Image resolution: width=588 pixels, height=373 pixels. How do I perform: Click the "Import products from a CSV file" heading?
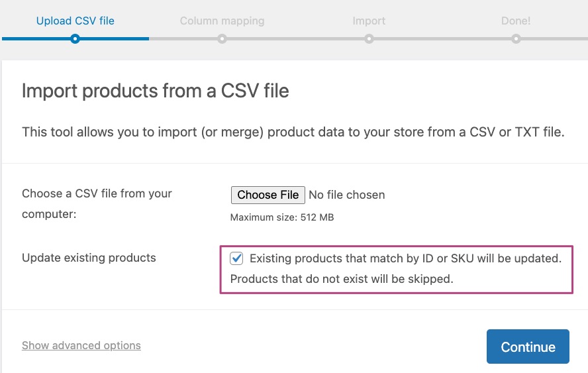pos(156,91)
